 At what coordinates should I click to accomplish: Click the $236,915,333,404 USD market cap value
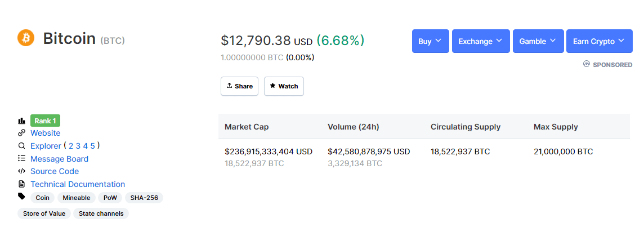[269, 152]
